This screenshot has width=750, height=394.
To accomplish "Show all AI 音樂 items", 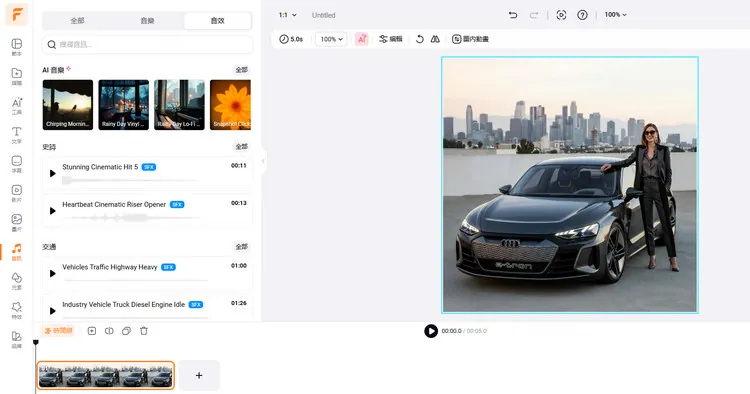I will tap(242, 70).
